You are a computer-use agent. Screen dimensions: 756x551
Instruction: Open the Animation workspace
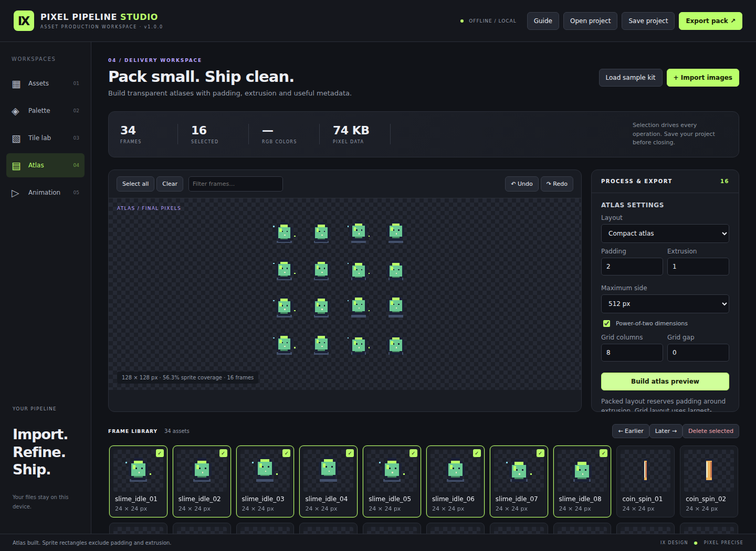45,193
